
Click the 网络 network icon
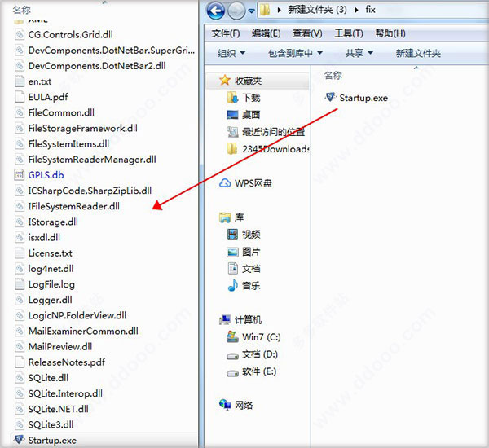pyautogui.click(x=225, y=405)
